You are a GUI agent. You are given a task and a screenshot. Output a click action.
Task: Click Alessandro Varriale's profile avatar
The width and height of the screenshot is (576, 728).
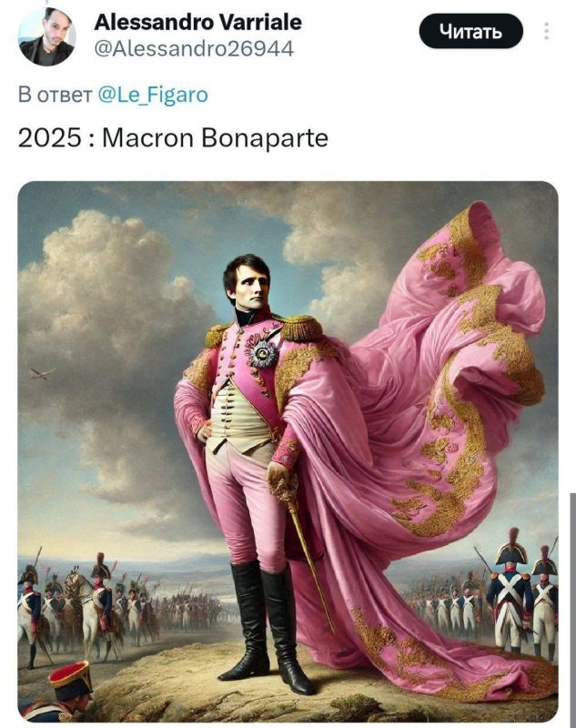[47, 36]
